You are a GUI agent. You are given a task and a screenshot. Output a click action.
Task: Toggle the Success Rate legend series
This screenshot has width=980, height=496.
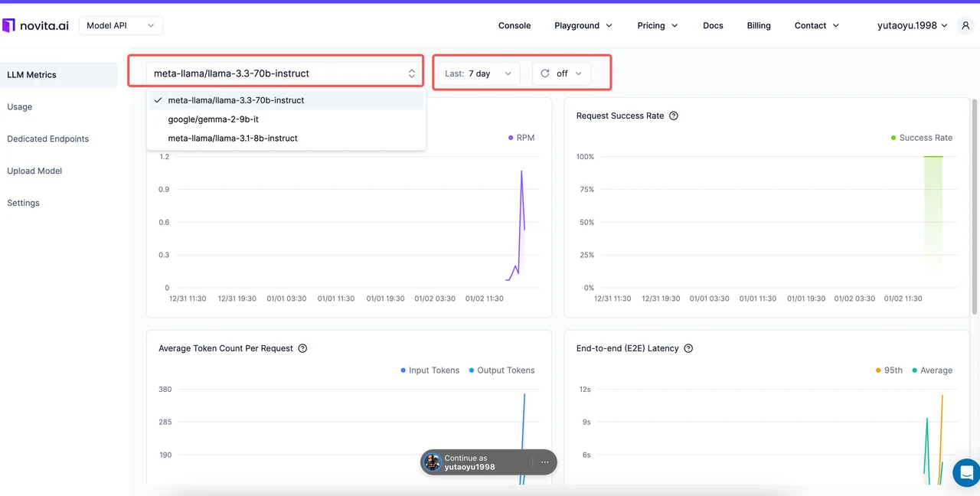click(x=922, y=138)
